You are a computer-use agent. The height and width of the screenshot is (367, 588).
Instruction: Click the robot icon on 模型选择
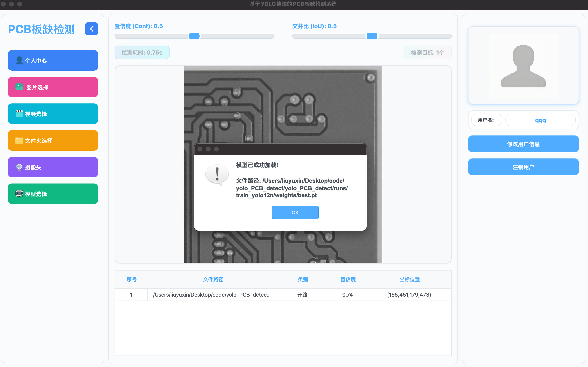pos(19,194)
